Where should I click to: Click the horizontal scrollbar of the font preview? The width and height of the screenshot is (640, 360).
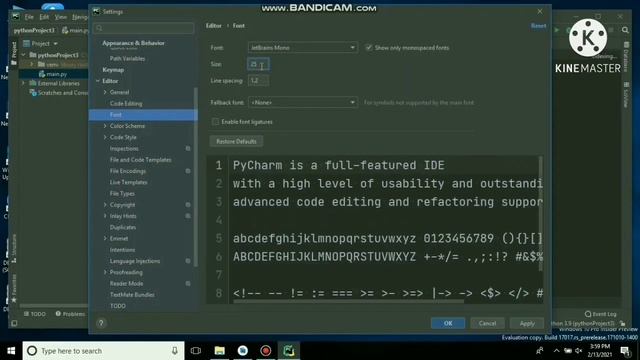pos(348,302)
